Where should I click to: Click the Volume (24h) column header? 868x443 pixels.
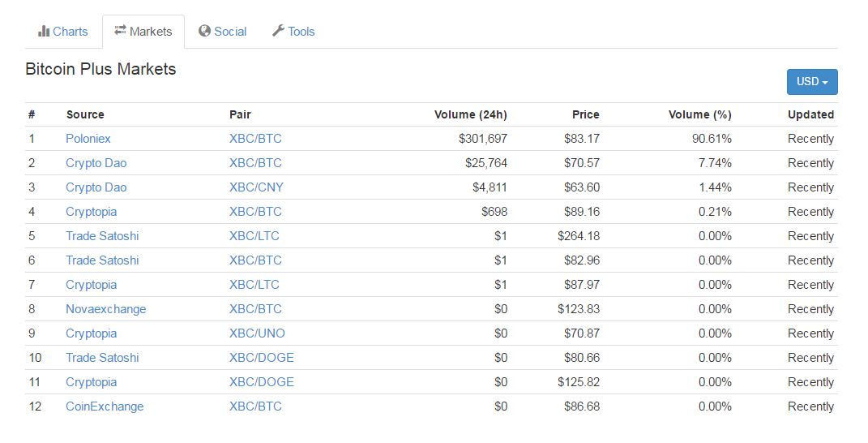(471, 114)
